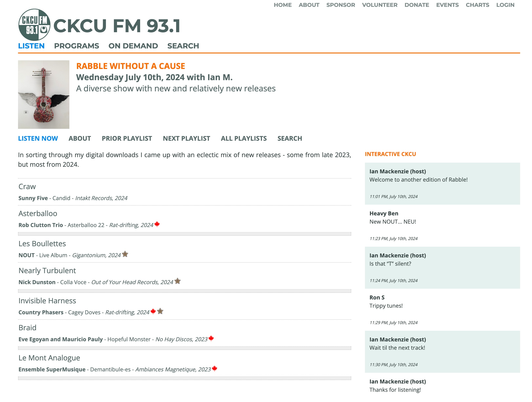
Task: Open the show's ABOUT link beside LISTEN NOW
Action: pyautogui.click(x=80, y=138)
